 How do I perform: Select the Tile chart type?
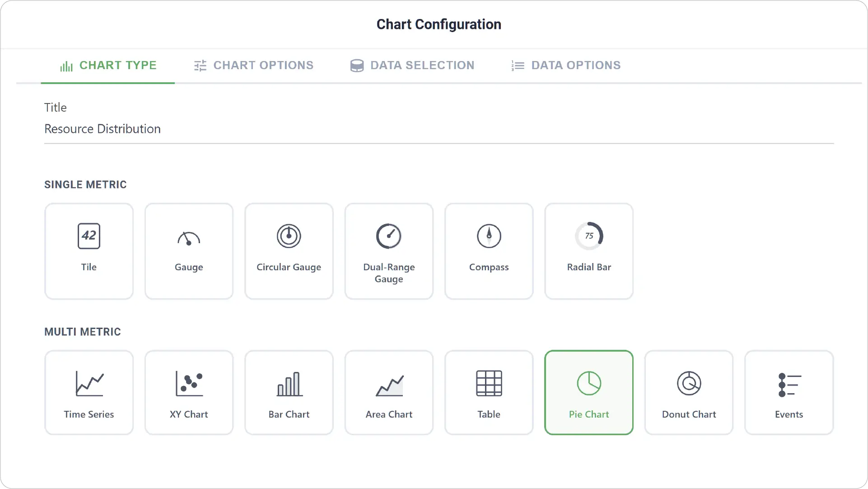pos(89,251)
